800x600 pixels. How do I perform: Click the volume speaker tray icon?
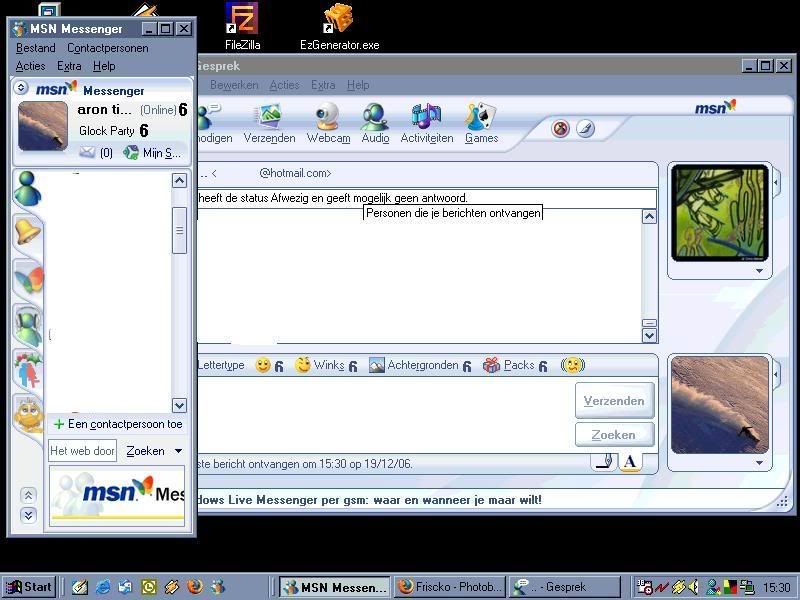point(693,587)
